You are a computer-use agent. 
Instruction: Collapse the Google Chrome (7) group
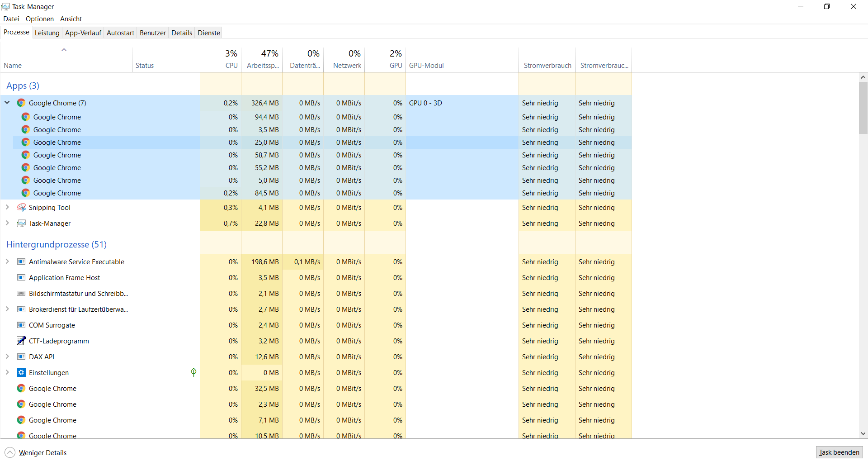point(7,103)
